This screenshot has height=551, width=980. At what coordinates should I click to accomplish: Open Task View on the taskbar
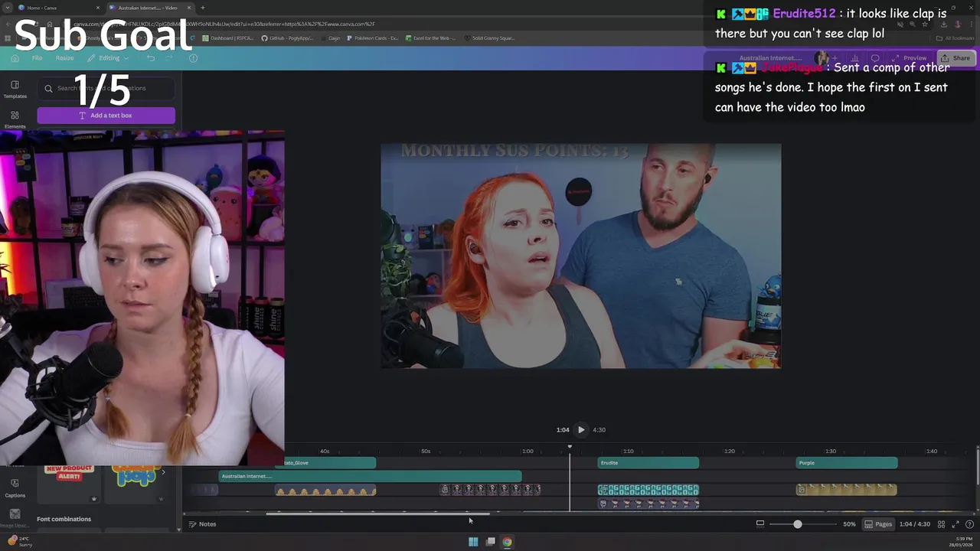(x=491, y=542)
